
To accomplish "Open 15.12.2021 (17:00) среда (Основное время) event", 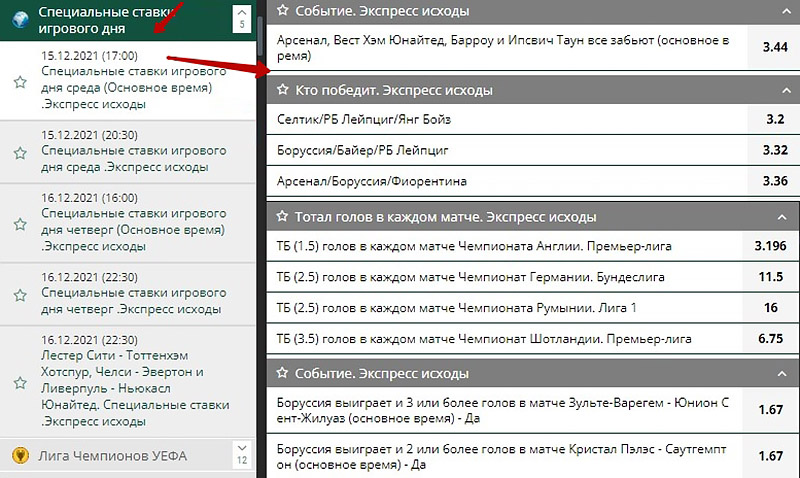I will pos(128,81).
